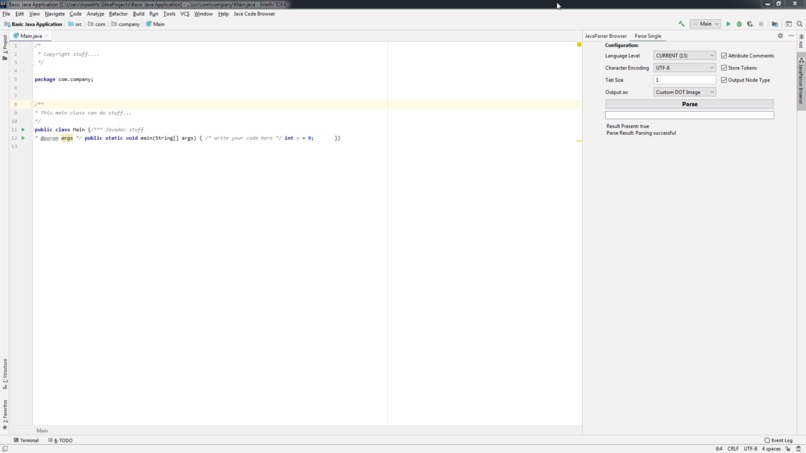Image resolution: width=806 pixels, height=453 pixels.
Task: Open the Analyze menu
Action: coord(95,14)
